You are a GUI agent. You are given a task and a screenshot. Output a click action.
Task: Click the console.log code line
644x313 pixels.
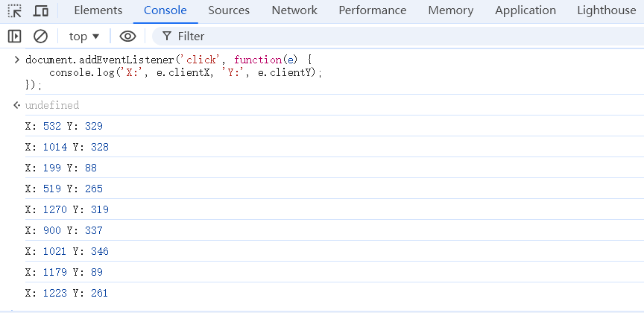(186, 73)
